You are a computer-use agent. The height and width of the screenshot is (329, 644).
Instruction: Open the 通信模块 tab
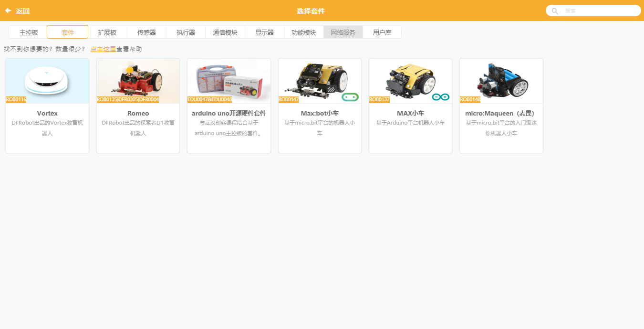pyautogui.click(x=225, y=32)
